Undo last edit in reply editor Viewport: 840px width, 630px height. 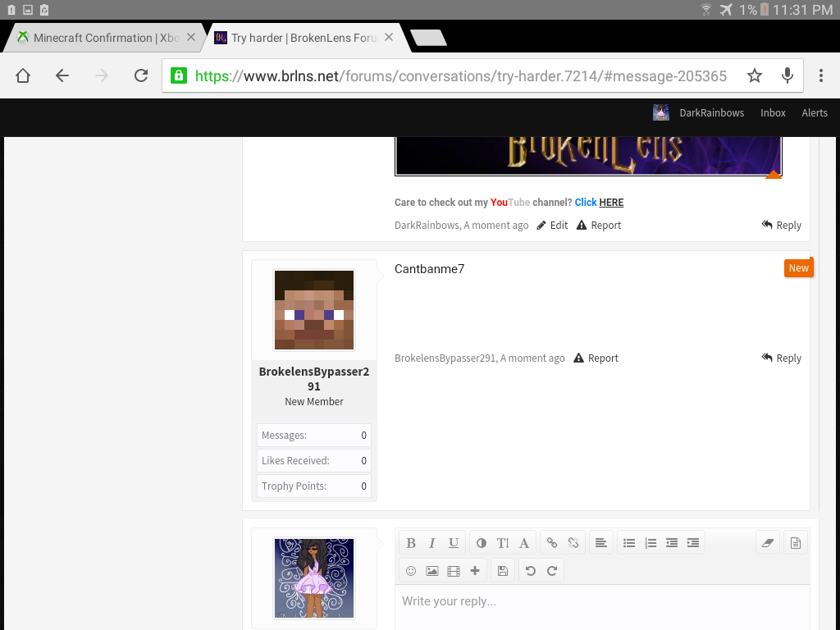point(531,571)
